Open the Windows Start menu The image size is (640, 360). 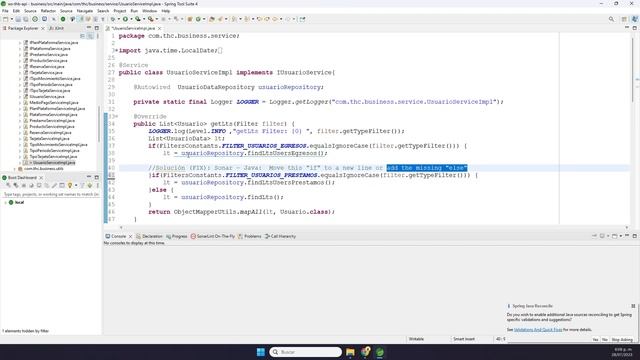260,352
